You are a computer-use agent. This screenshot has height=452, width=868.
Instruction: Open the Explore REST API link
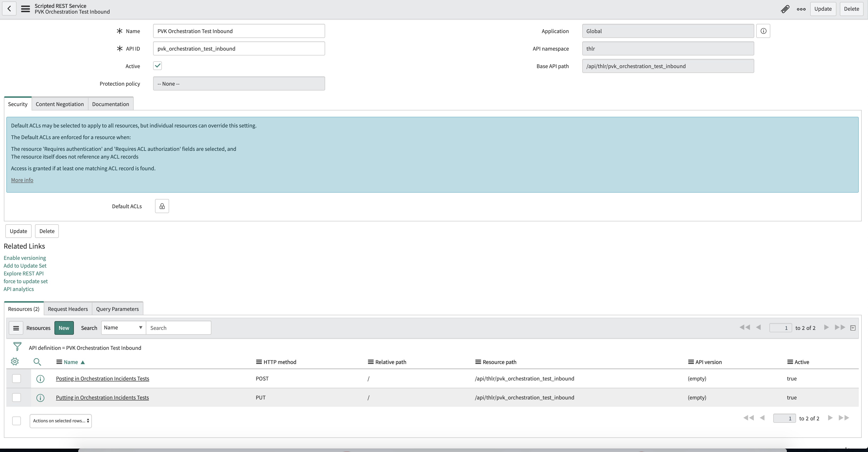point(24,273)
